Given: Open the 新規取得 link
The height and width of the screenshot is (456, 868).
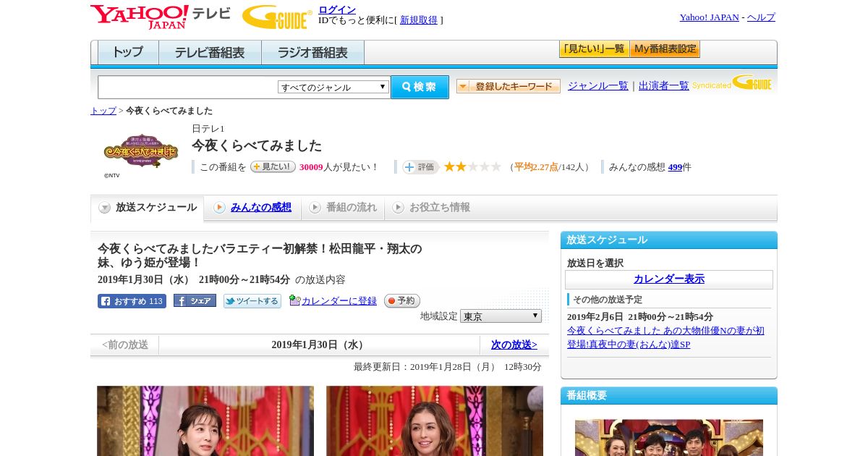Looking at the screenshot, I should 419,20.
